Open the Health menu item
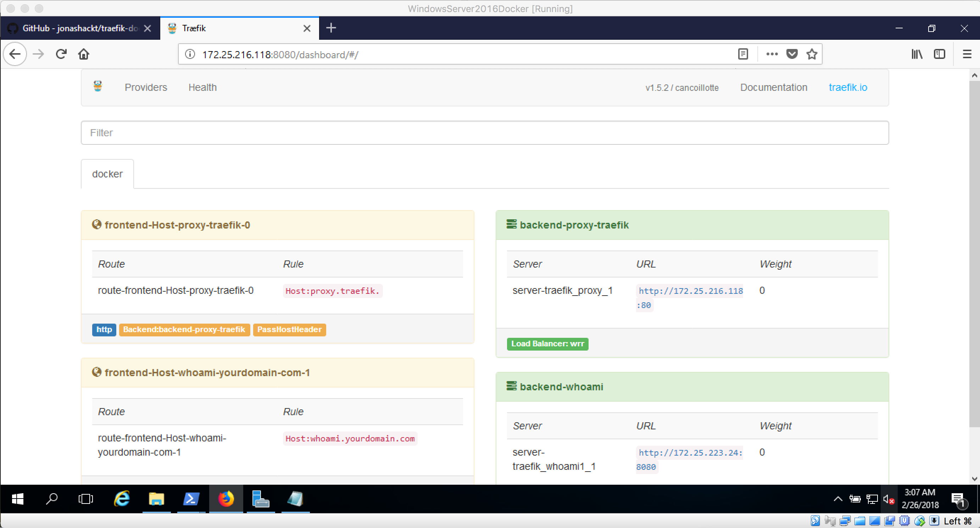This screenshot has width=980, height=528. click(202, 88)
